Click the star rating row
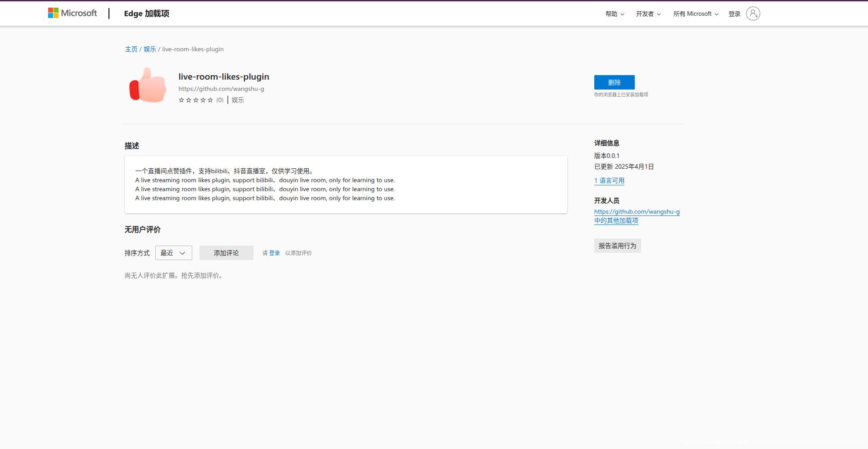Viewport: 868px width, 449px height. (x=196, y=100)
